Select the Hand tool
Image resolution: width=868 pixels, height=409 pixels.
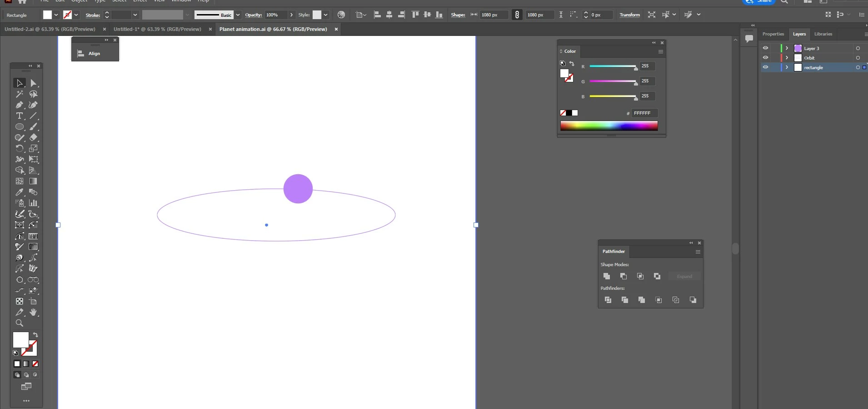point(33,313)
